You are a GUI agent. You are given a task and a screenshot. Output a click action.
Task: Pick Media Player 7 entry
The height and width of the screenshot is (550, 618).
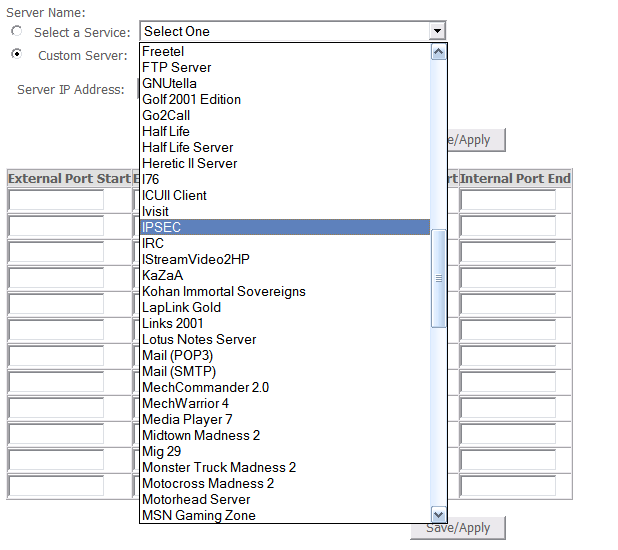pyautogui.click(x=285, y=419)
